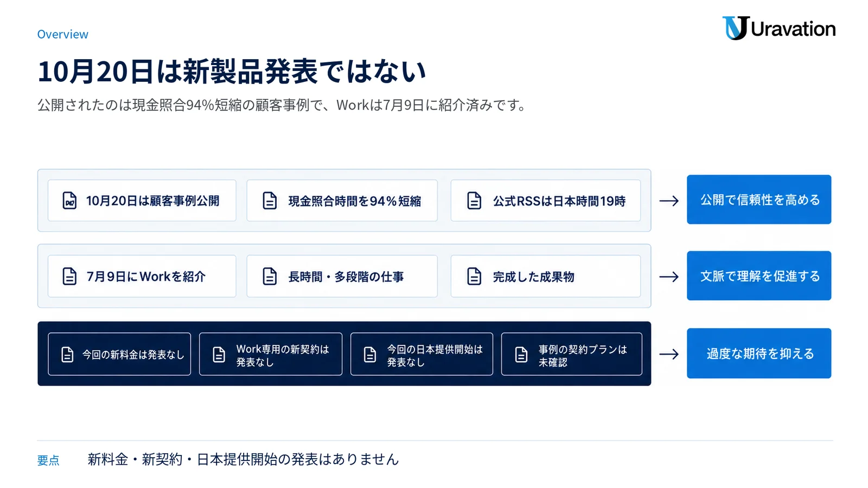Click the document icon beside 公式RSSは日本時間19時
The height and width of the screenshot is (488, 868).
point(474,201)
